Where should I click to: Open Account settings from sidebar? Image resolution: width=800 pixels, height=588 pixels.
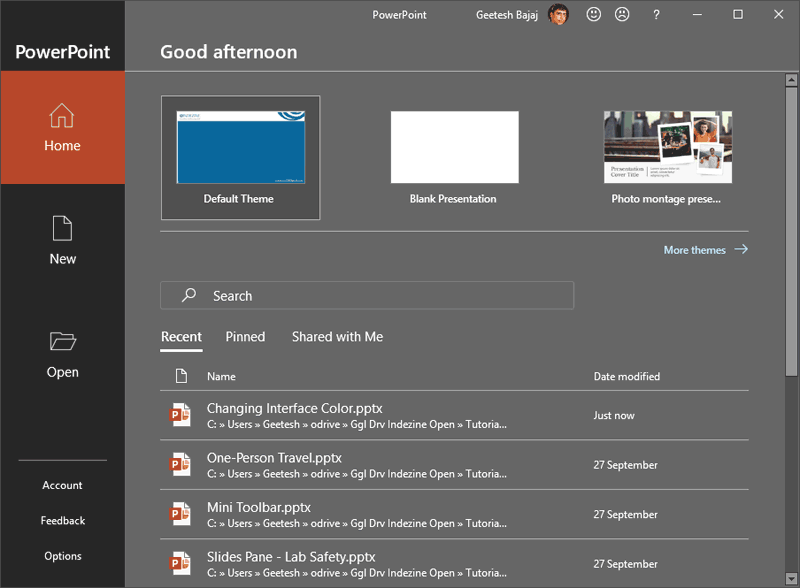tap(62, 485)
